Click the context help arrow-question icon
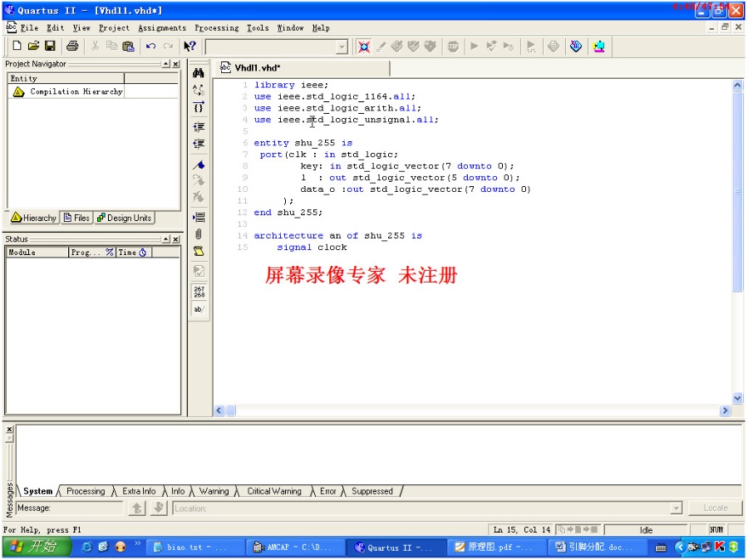748x560 pixels. pyautogui.click(x=189, y=46)
